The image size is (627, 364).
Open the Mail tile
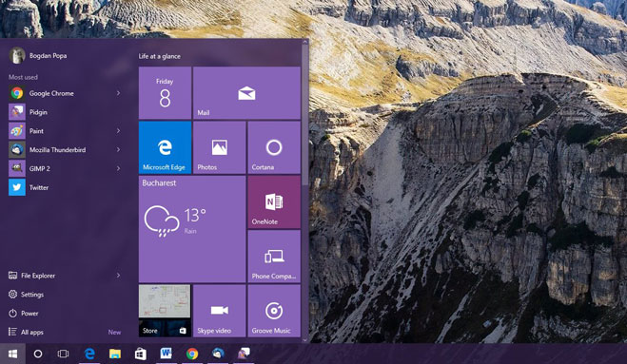tap(246, 93)
